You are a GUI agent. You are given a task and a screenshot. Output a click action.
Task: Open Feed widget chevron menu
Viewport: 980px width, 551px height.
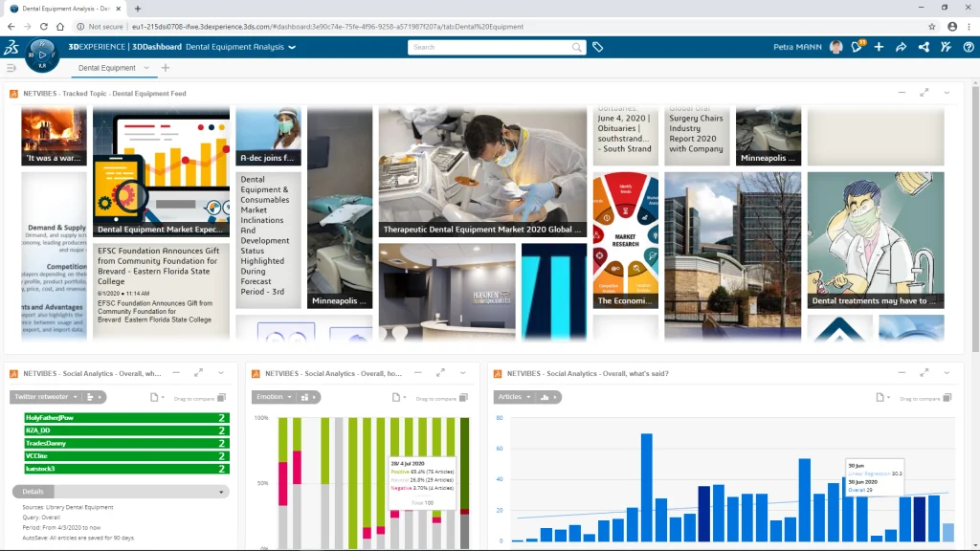947,93
